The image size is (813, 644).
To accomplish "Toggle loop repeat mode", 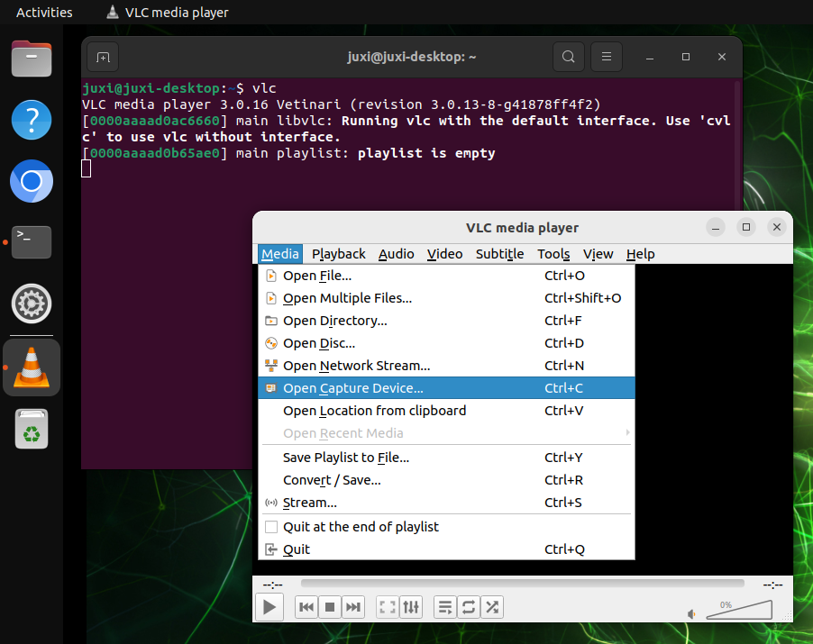I will (x=469, y=607).
